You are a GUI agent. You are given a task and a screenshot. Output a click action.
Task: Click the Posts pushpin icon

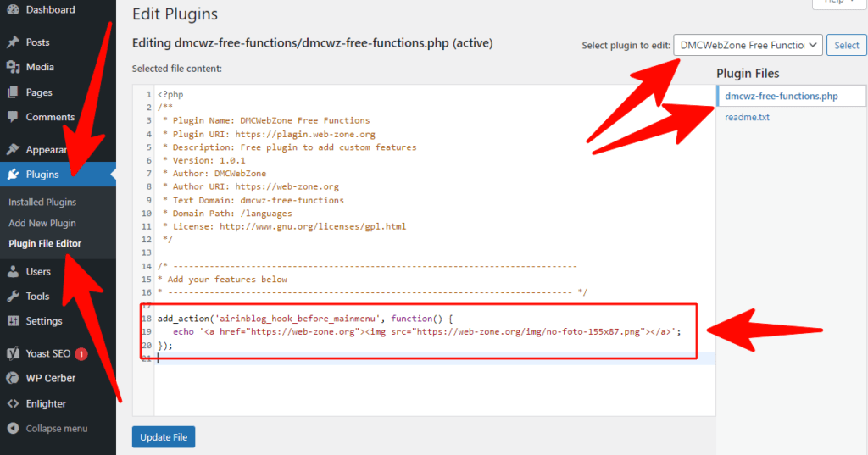tap(14, 42)
